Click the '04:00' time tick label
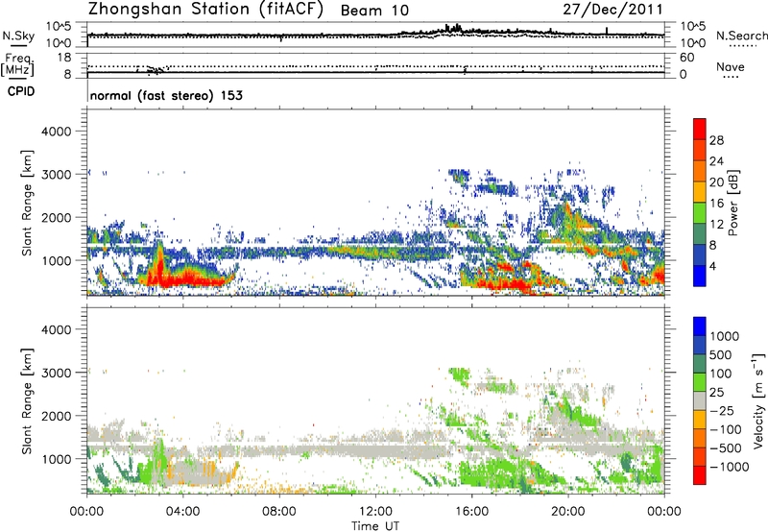This screenshot has height=532, width=768. 182,512
